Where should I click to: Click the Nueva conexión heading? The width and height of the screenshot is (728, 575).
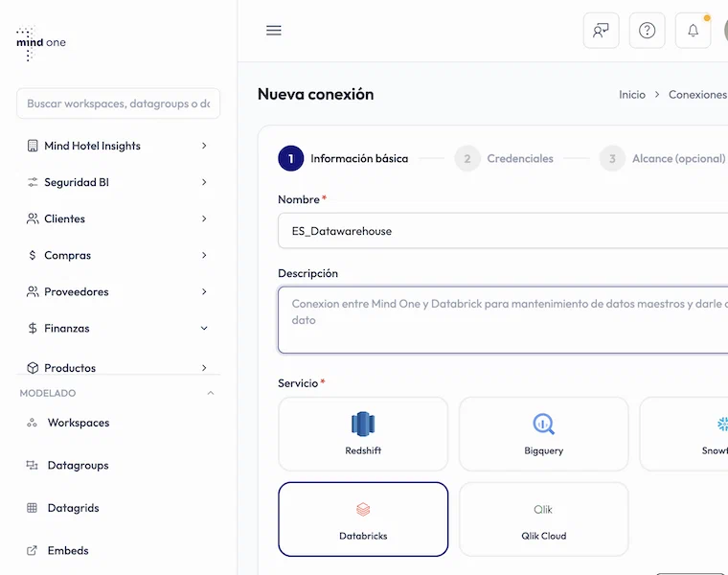[316, 94]
